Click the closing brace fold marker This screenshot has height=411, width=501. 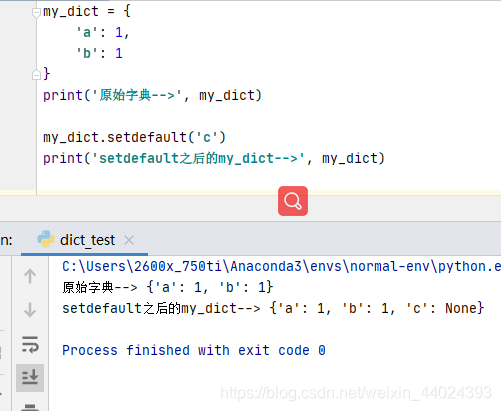(x=36, y=75)
